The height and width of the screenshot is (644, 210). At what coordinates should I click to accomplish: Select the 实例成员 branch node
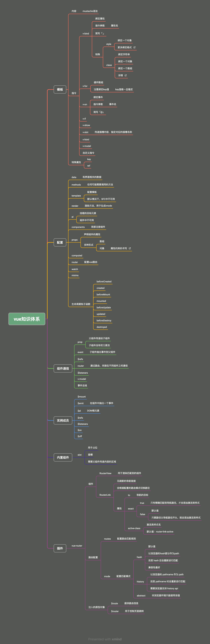(x=63, y=420)
